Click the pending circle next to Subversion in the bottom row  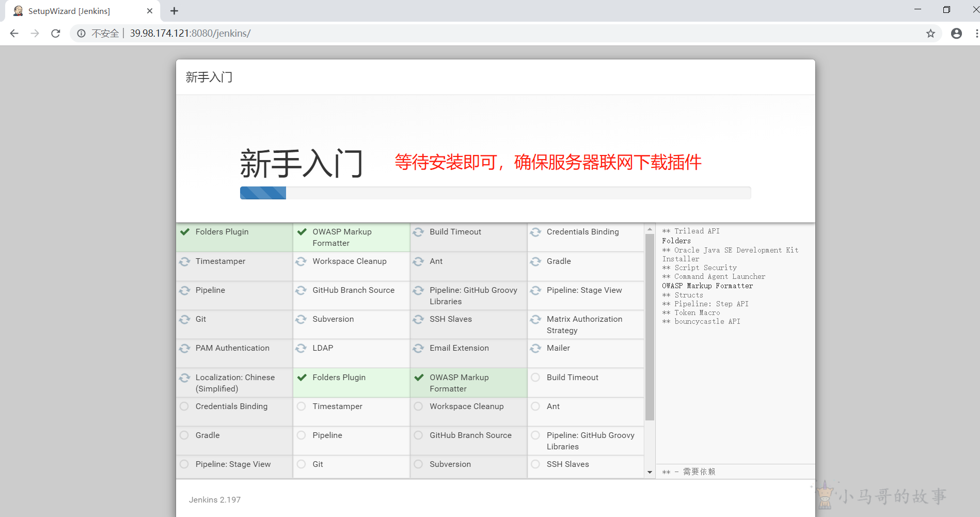(418, 464)
